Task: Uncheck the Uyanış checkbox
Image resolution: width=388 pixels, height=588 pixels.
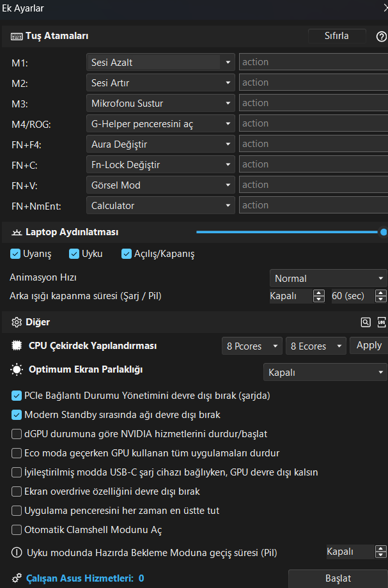Action: [15, 254]
